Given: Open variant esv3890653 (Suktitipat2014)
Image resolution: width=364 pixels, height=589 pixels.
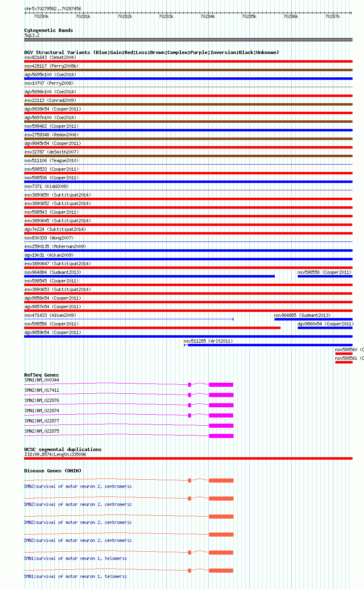Looking at the screenshot, I should tap(58, 289).
